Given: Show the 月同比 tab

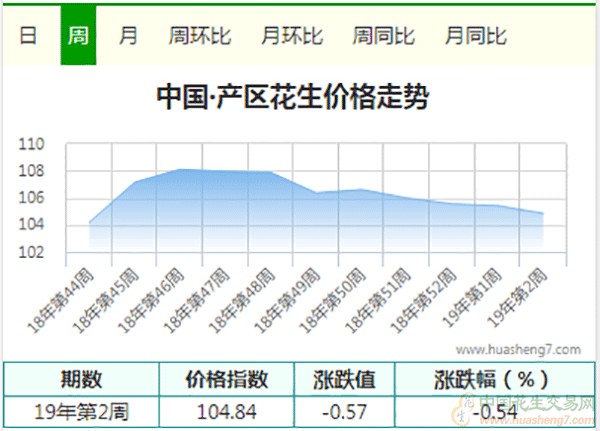Looking at the screenshot, I should click(476, 36).
